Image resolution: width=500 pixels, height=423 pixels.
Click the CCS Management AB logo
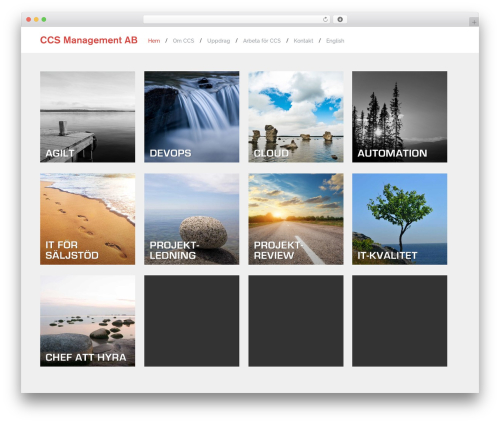[x=89, y=40]
